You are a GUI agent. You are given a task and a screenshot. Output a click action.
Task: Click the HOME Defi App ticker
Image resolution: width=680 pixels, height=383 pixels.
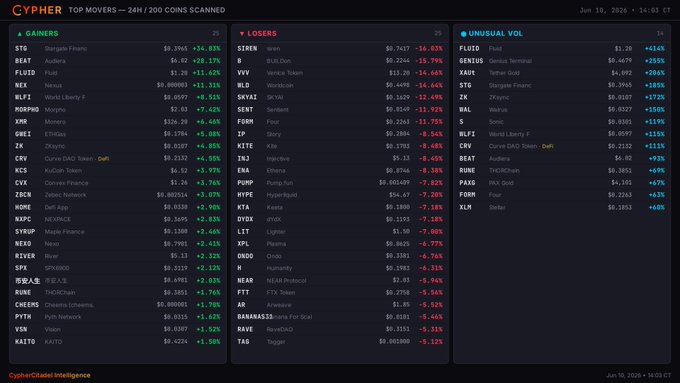pos(23,207)
